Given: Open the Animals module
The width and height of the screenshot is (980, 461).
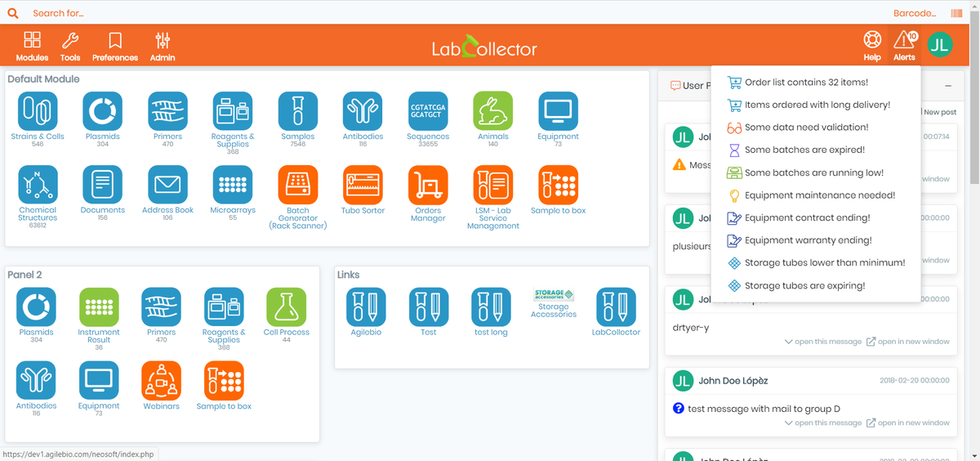Looking at the screenshot, I should (x=493, y=111).
